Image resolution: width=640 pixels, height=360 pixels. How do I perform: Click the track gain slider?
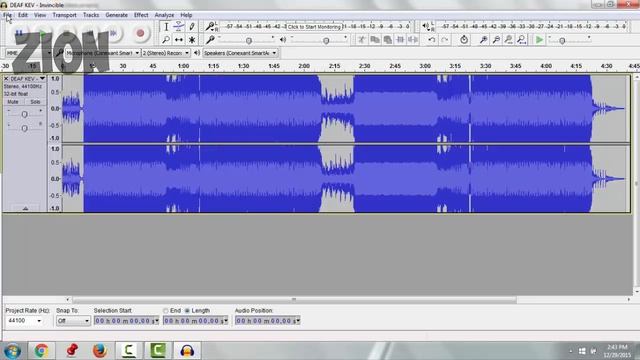tap(24, 114)
